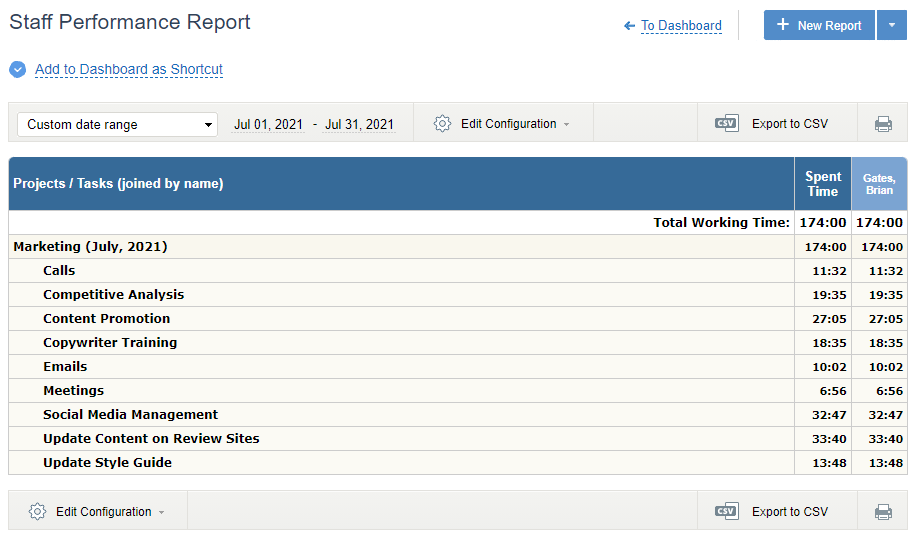Click the top printer icon

(883, 124)
